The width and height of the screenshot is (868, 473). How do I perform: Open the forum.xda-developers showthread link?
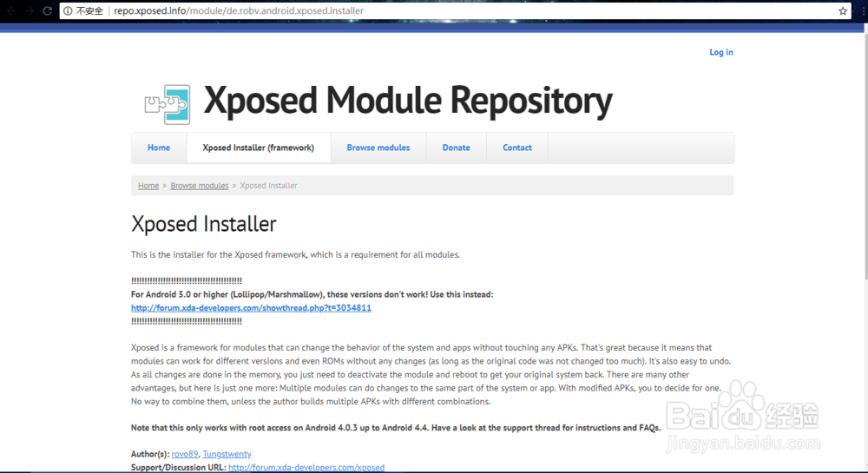(x=251, y=308)
